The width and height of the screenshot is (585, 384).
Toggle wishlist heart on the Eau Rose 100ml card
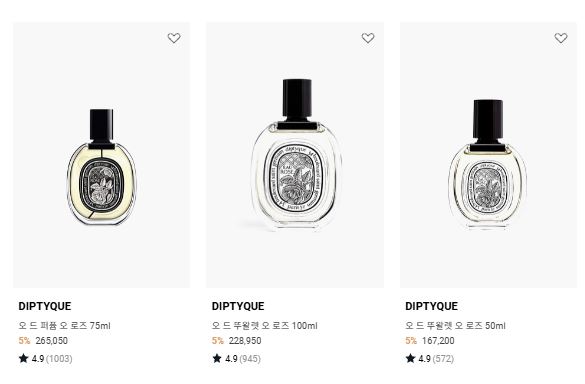point(368,38)
